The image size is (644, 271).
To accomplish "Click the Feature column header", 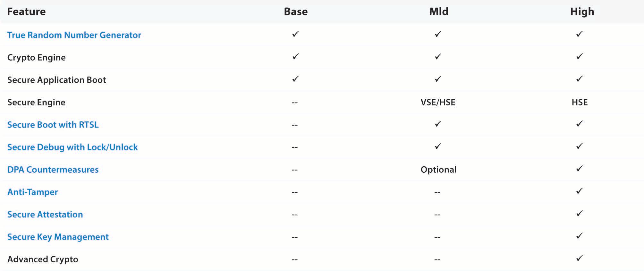I will [x=26, y=12].
